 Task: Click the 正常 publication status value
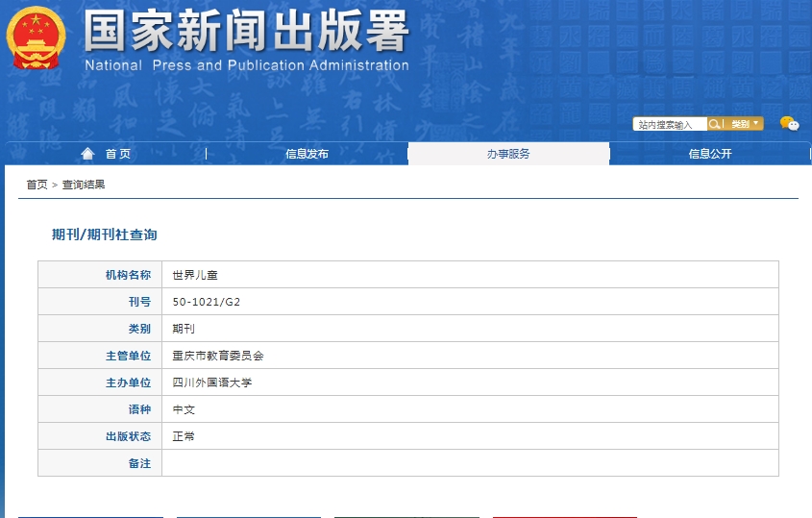point(184,436)
